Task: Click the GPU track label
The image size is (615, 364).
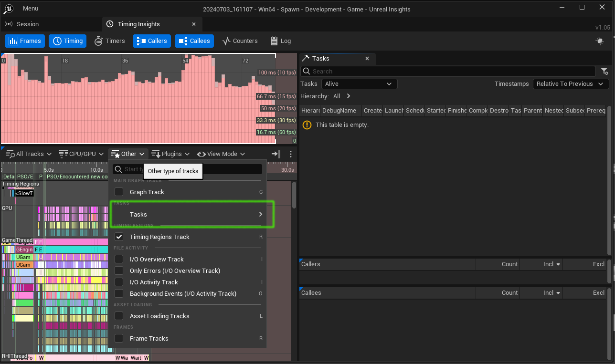Action: 7,208
